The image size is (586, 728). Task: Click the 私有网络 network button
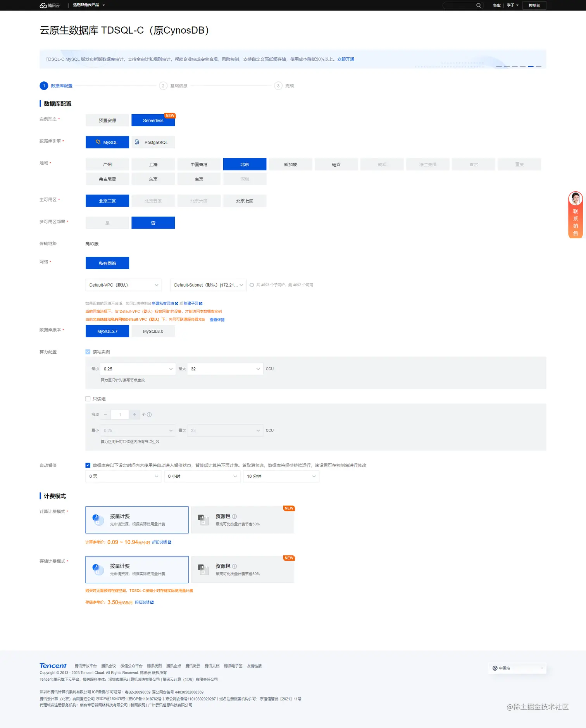[x=107, y=263]
